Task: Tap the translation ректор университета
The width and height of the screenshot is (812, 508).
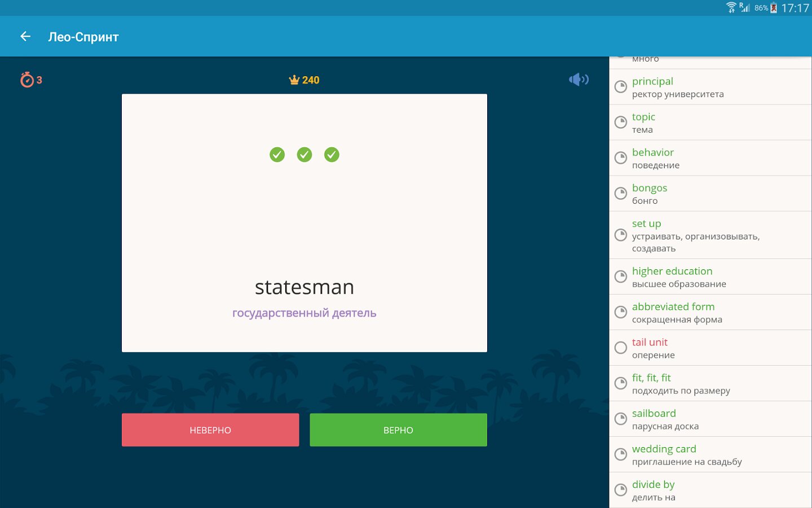Action: click(x=678, y=94)
